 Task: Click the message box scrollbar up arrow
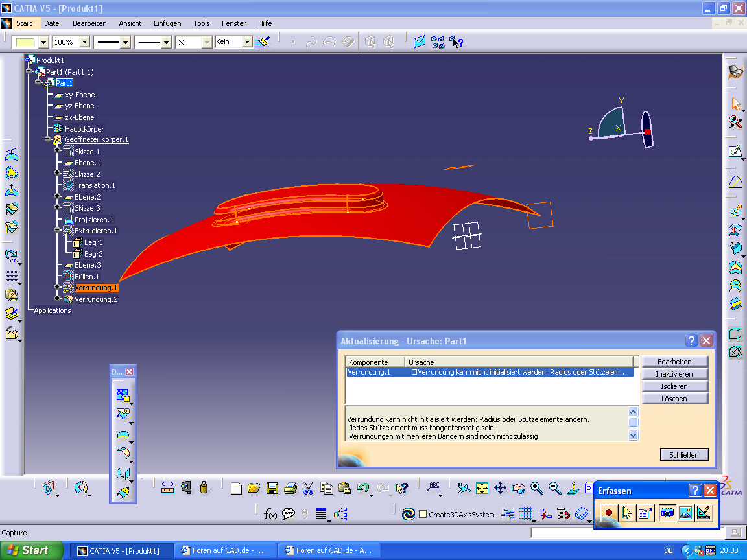pyautogui.click(x=633, y=412)
